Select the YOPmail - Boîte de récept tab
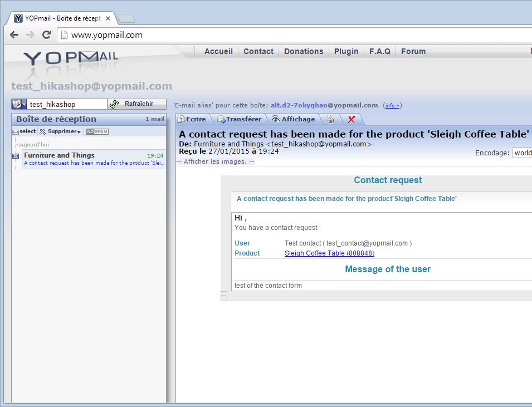Viewport: 532px width, 407px height. [62, 18]
